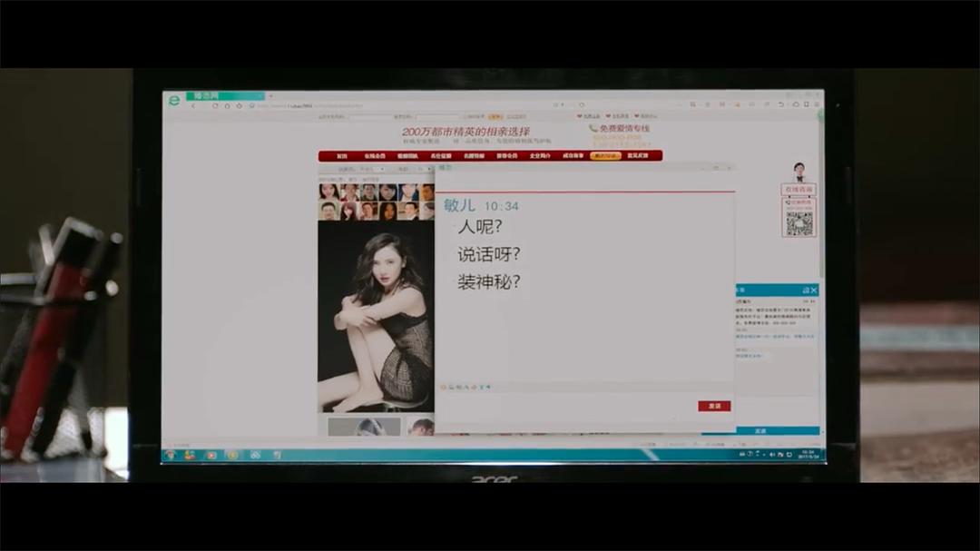
Task: Open the Windows Start menu
Action: point(171,455)
